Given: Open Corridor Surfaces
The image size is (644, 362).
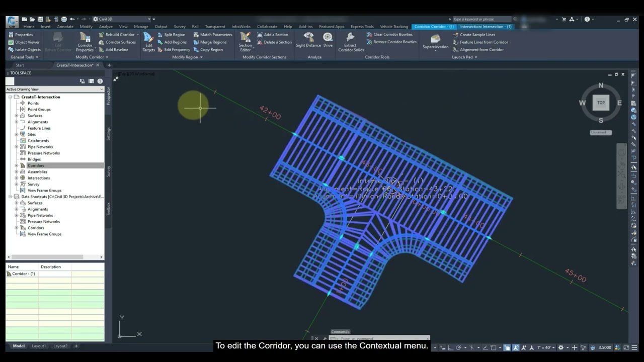Looking at the screenshot, I should 117,42.
